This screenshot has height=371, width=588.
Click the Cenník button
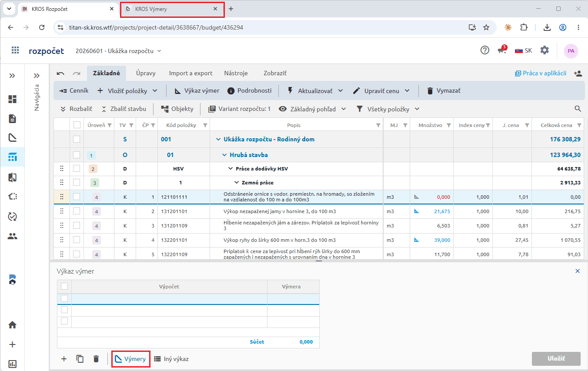click(x=74, y=91)
